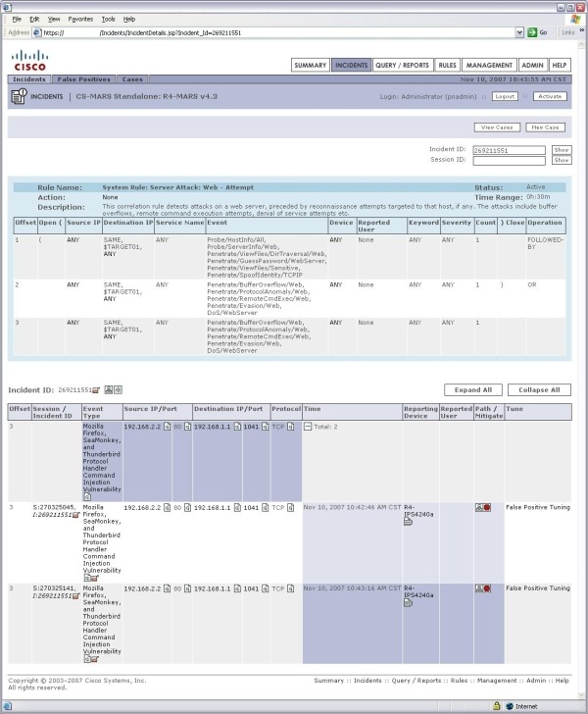Click path icon for session S:270325045
This screenshot has height=714, width=588.
click(479, 507)
